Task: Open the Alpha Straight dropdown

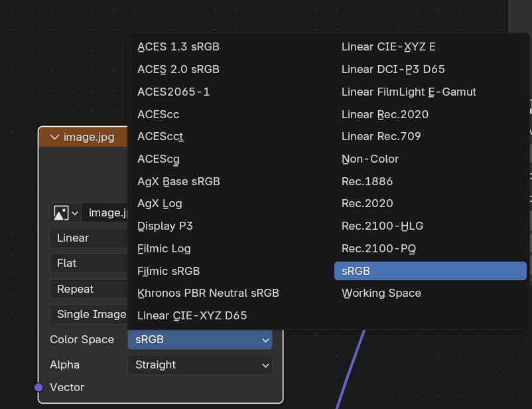Action: click(x=200, y=365)
